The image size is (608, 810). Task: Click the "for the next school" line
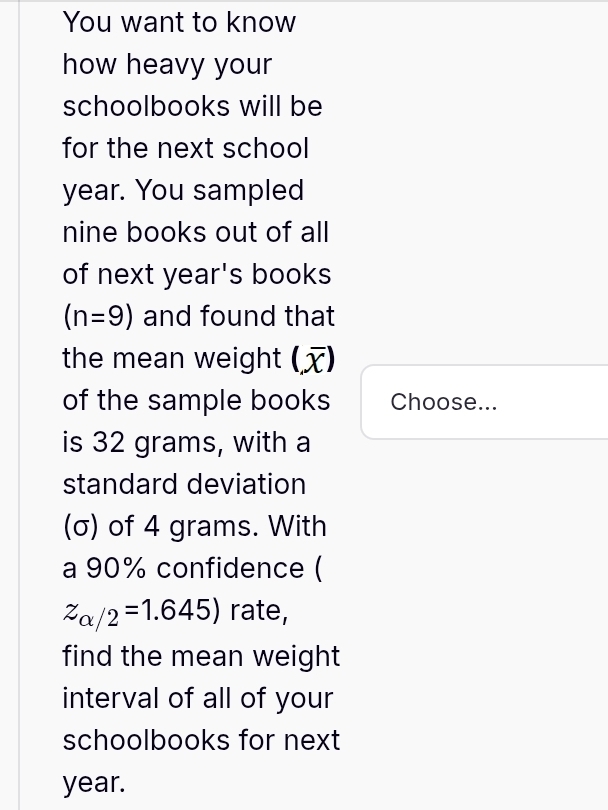point(185,148)
